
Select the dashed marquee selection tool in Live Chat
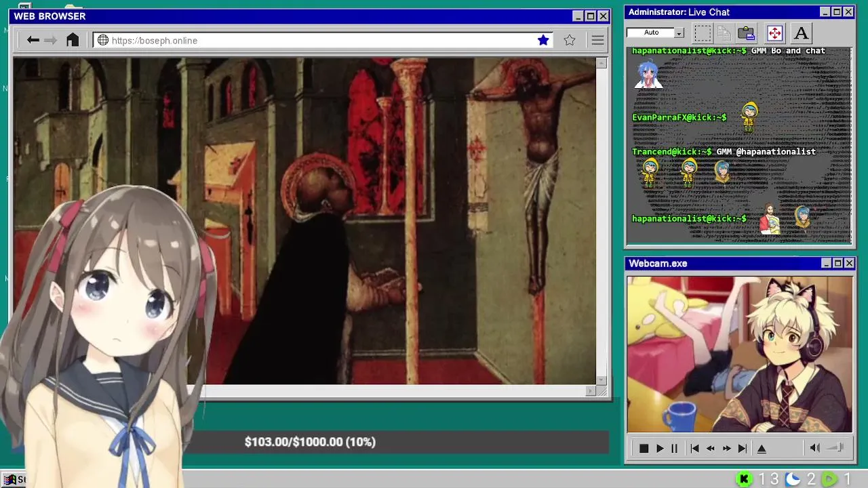coord(703,33)
